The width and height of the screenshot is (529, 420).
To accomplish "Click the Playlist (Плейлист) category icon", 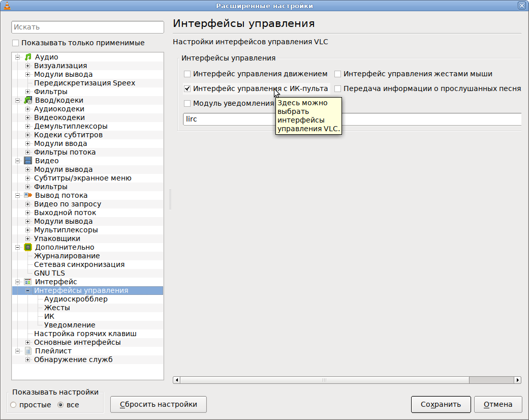I will tap(28, 351).
